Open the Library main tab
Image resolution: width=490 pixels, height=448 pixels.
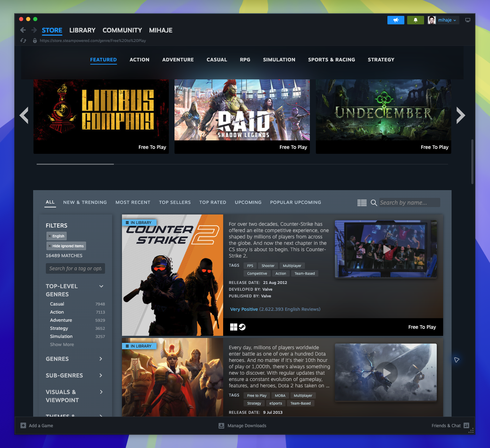(x=82, y=30)
